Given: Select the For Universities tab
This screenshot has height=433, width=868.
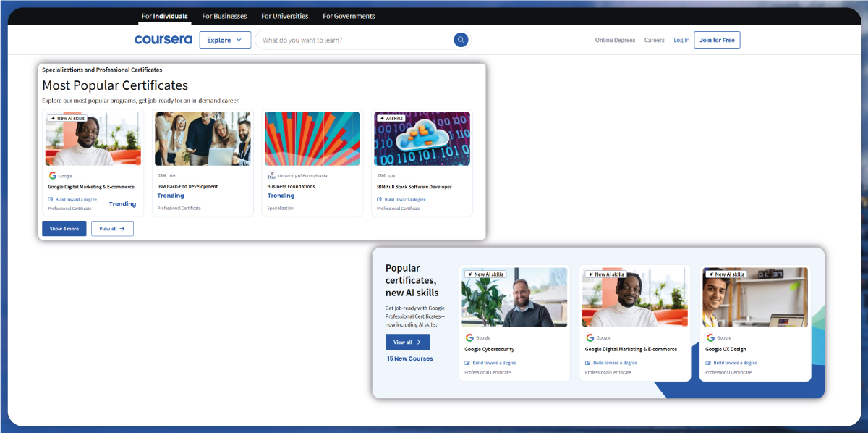Looking at the screenshot, I should click(285, 16).
